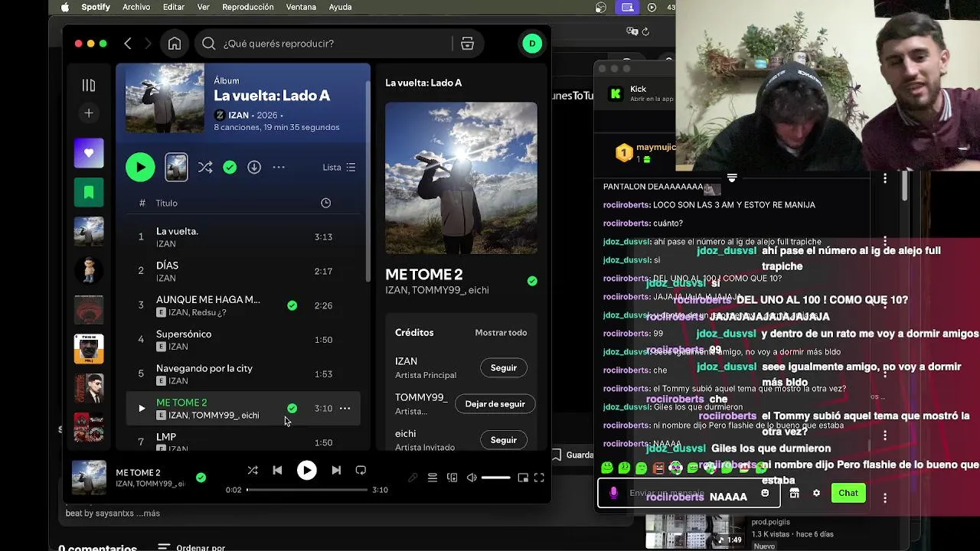This screenshot has height=551, width=980.
Task: Sort by Título column header
Action: pos(167,203)
